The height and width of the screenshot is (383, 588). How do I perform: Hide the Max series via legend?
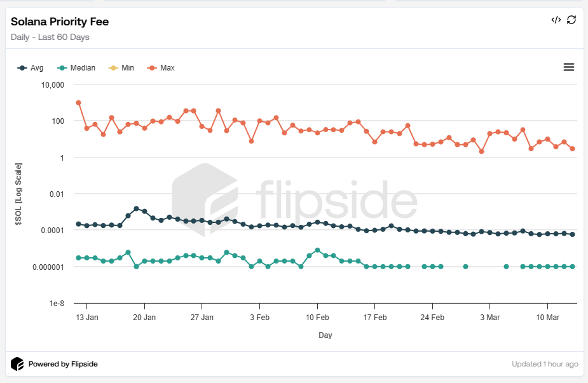(167, 68)
